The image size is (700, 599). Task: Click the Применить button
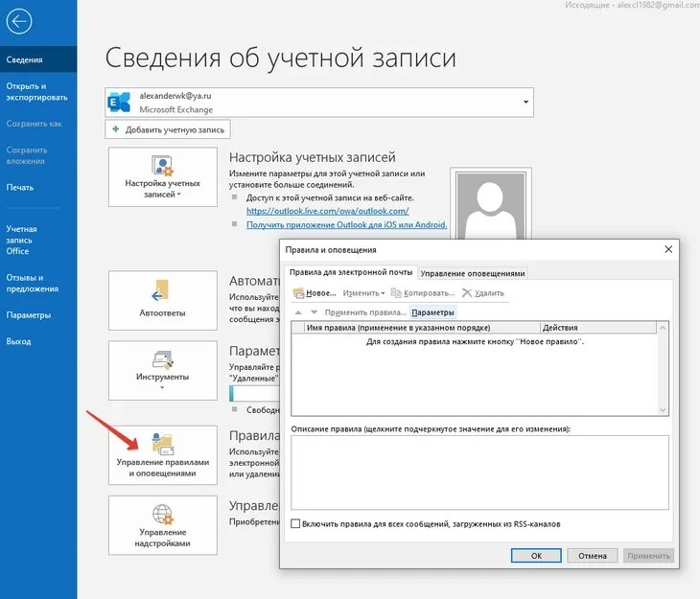click(648, 556)
